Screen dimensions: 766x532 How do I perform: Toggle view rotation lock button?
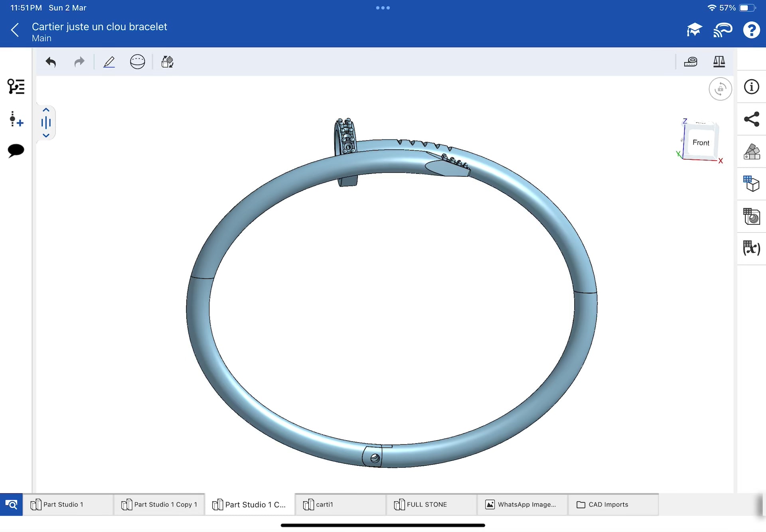tap(720, 89)
